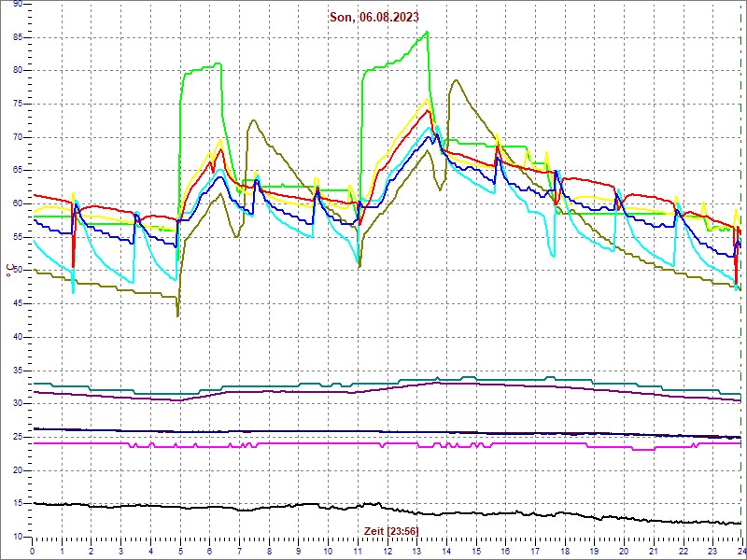Image resolution: width=747 pixels, height=560 pixels.
Task: Select the 25 value on temperature axis
Action: (x=18, y=437)
